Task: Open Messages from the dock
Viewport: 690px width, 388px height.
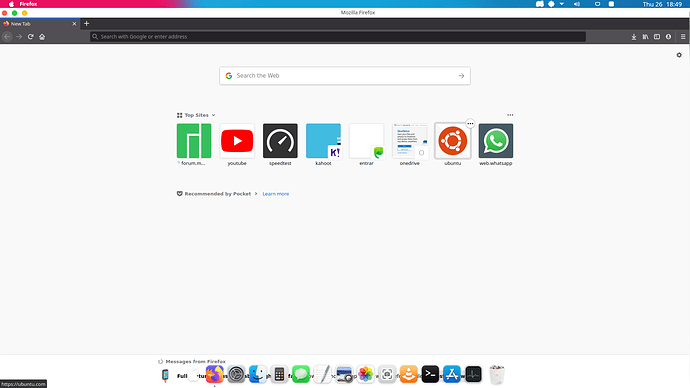Action: point(301,374)
